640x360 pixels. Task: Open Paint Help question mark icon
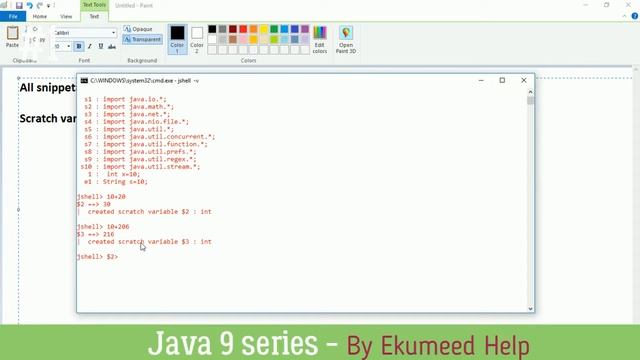tap(635, 16)
